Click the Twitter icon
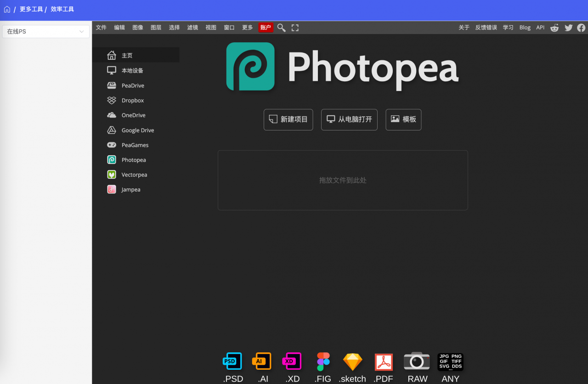 (x=569, y=28)
